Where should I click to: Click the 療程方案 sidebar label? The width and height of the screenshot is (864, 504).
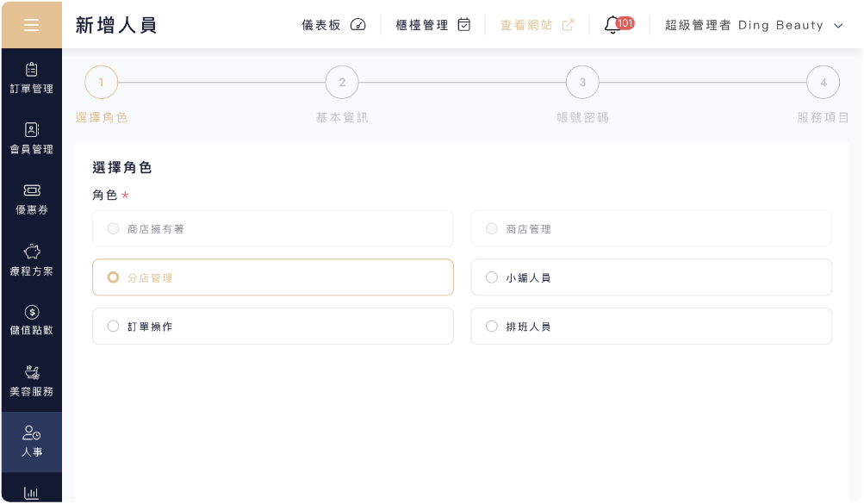(x=31, y=271)
